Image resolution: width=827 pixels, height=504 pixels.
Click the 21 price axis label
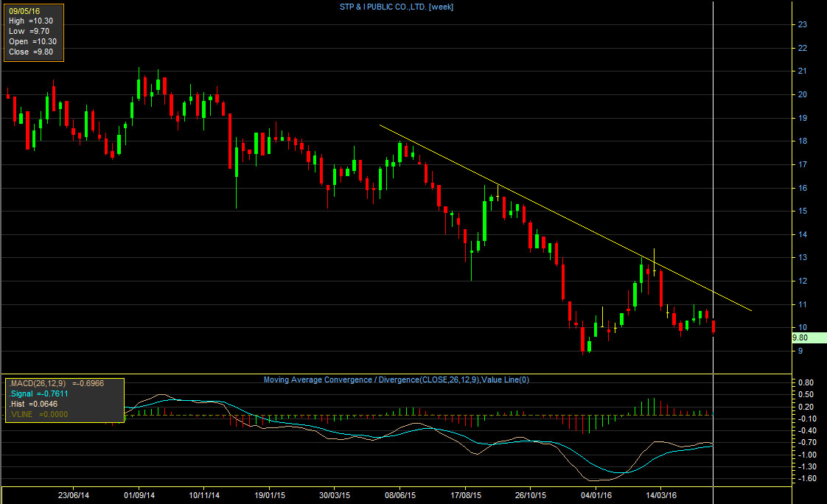pos(802,71)
